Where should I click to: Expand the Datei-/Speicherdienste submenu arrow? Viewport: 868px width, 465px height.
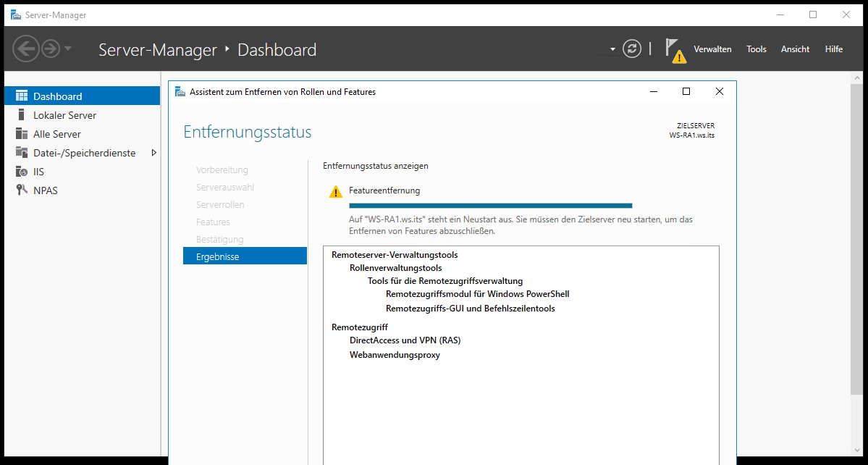(154, 153)
